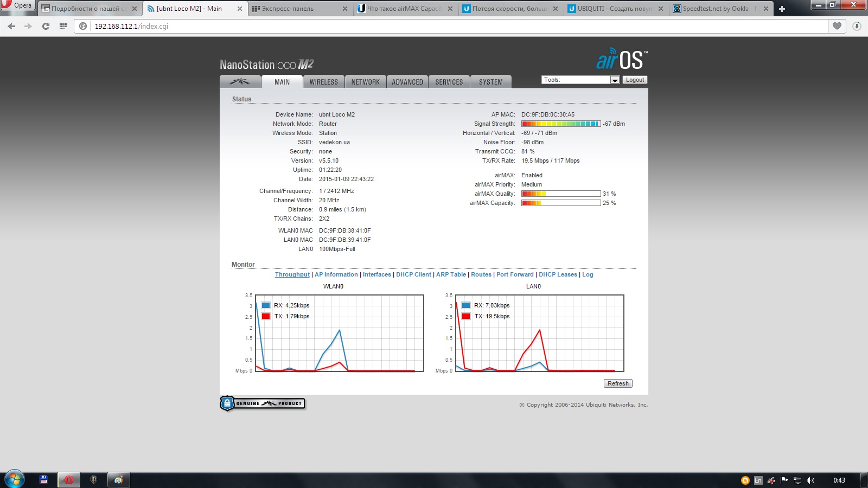The height and width of the screenshot is (488, 868).
Task: Click the LAN0 TX red legend swatch
Action: (466, 316)
